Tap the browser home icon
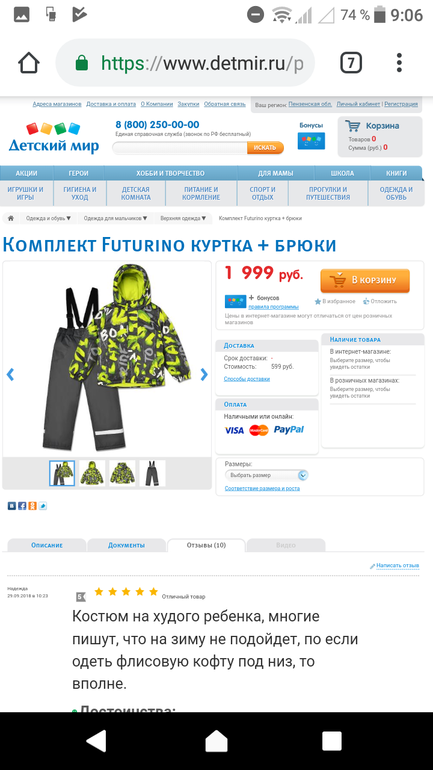 click(x=28, y=63)
